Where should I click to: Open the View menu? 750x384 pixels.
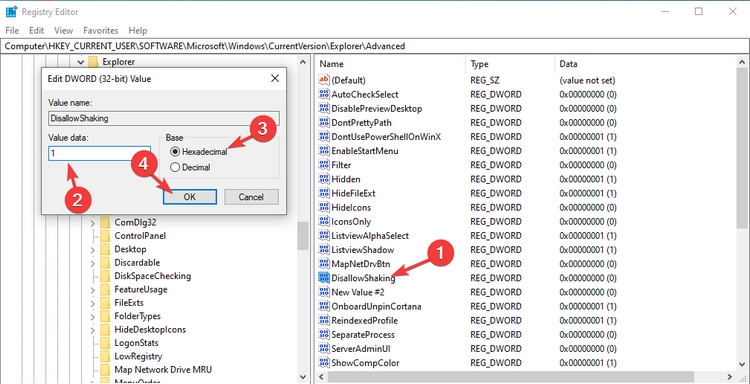[x=64, y=30]
